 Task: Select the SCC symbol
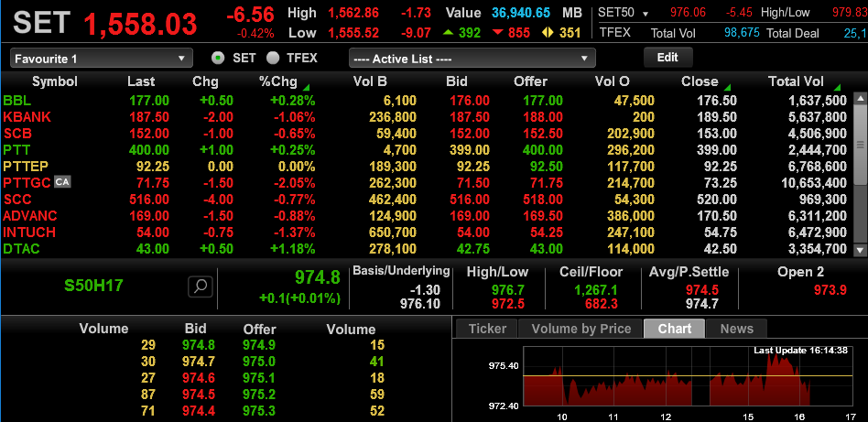17,199
